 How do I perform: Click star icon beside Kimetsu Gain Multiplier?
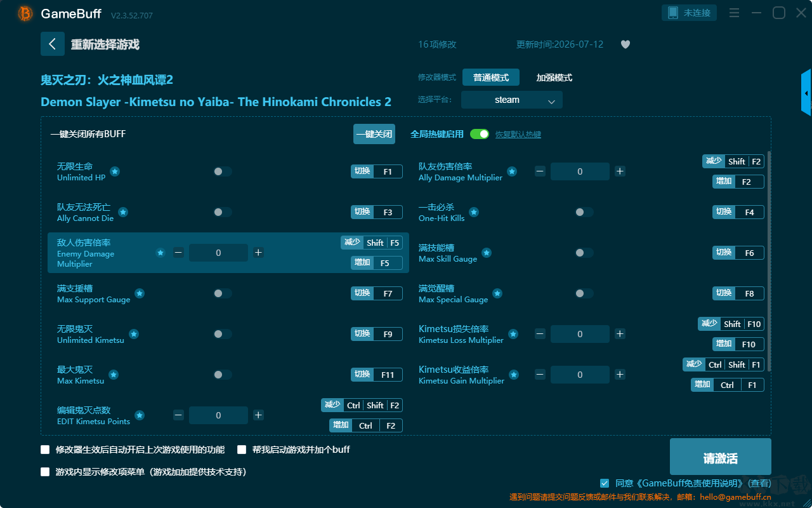(514, 375)
